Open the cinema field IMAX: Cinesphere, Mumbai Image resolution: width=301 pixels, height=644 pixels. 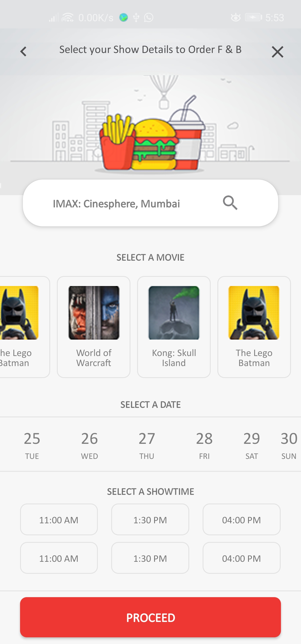tap(151, 203)
